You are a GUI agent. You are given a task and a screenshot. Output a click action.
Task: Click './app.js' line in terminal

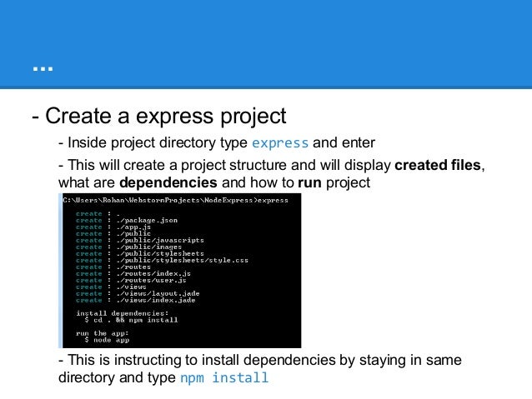(x=113, y=227)
